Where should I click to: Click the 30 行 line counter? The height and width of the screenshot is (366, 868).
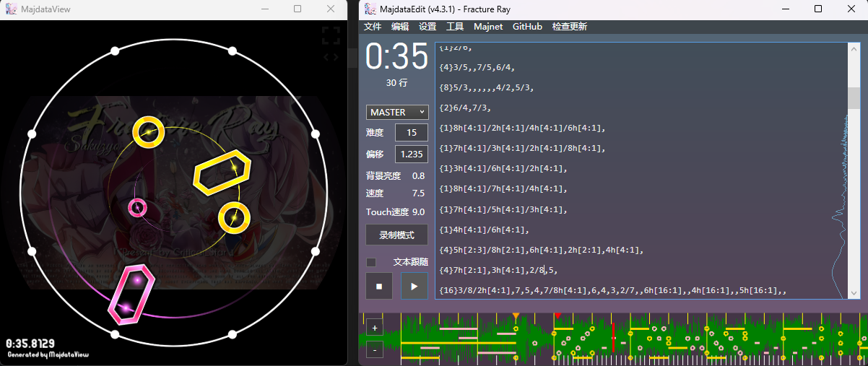pyautogui.click(x=396, y=83)
